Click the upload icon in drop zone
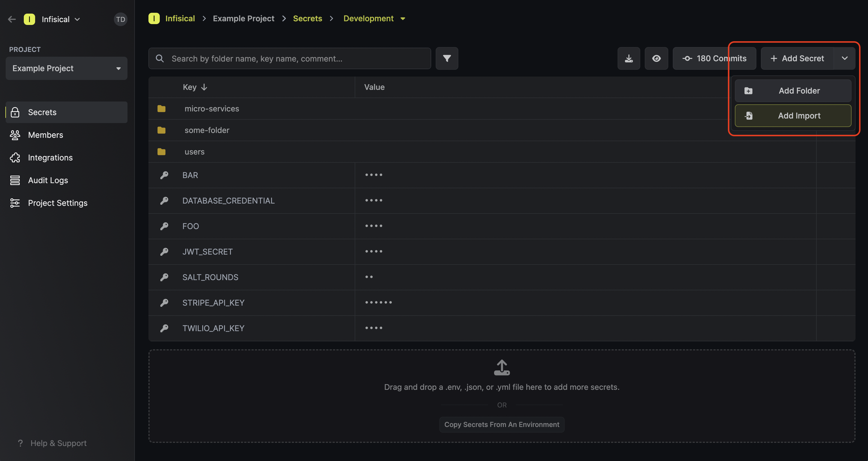Screen dimensions: 868x461 (x=502, y=367)
